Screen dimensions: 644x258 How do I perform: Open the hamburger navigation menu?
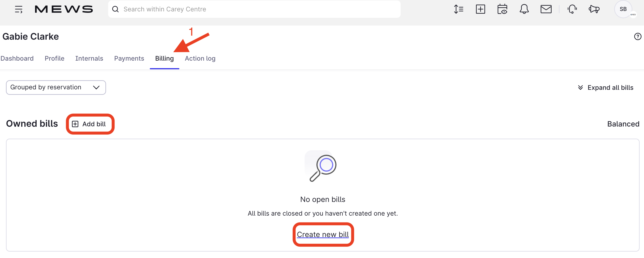coord(18,9)
